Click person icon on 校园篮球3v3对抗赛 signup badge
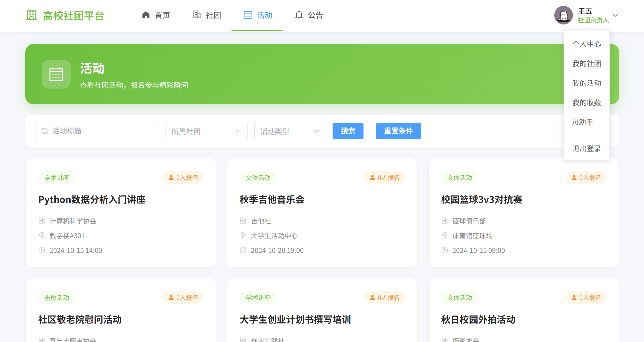644x342 pixels. click(574, 177)
